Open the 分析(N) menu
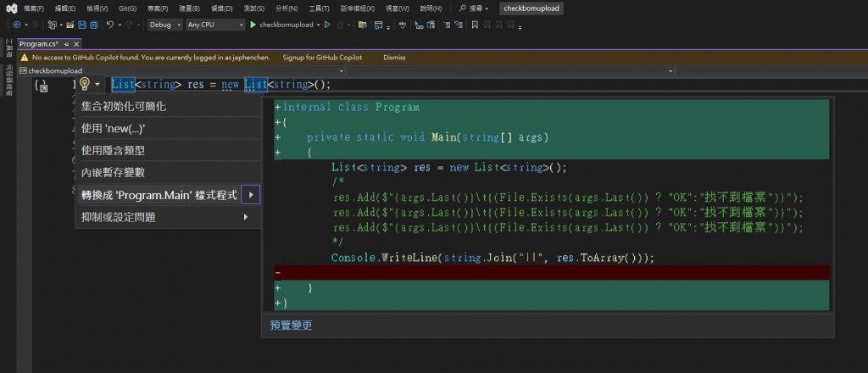Image resolution: width=868 pixels, height=373 pixels. pos(286,8)
